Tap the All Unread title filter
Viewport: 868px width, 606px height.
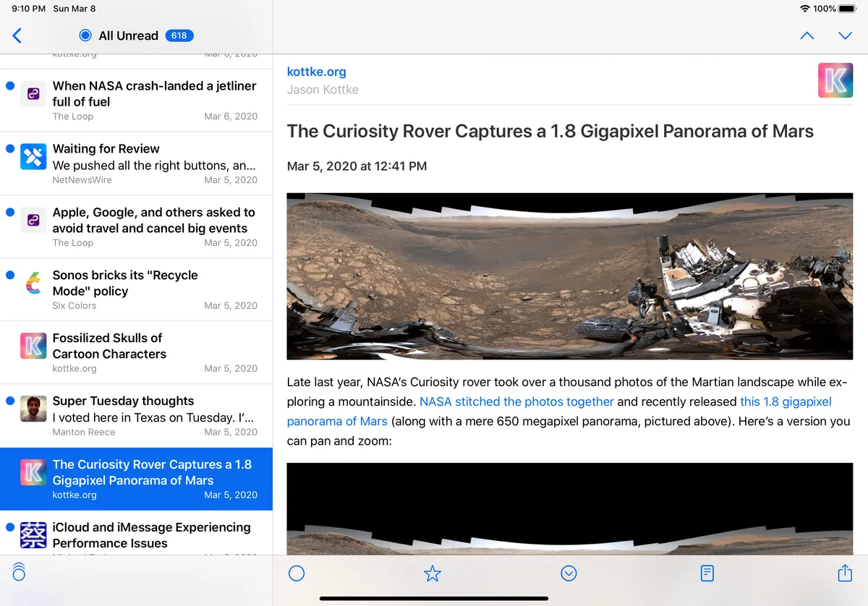tap(127, 35)
